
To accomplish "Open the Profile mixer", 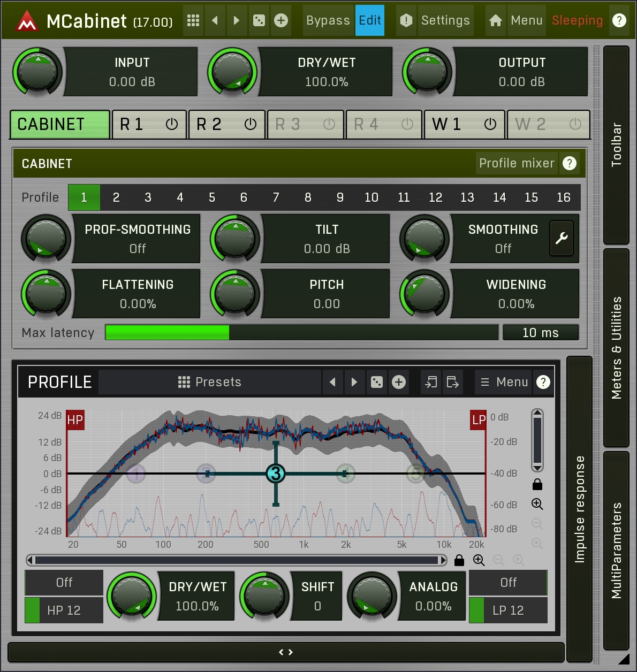I will [x=516, y=163].
